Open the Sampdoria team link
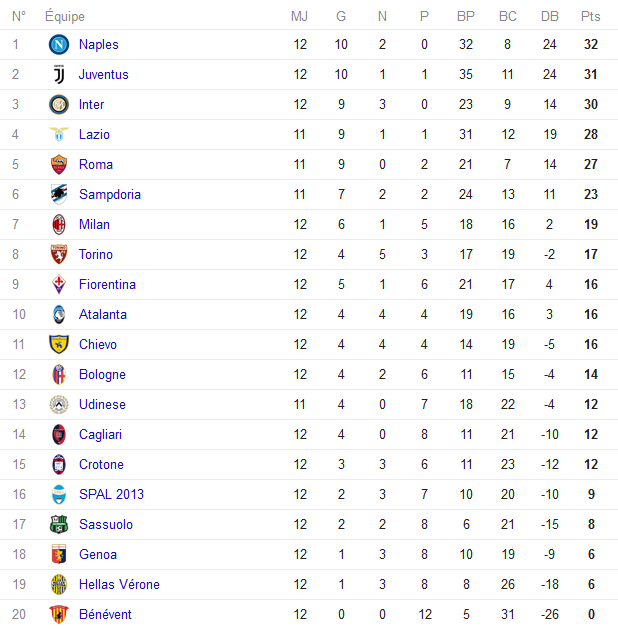The image size is (618, 629). click(x=110, y=194)
